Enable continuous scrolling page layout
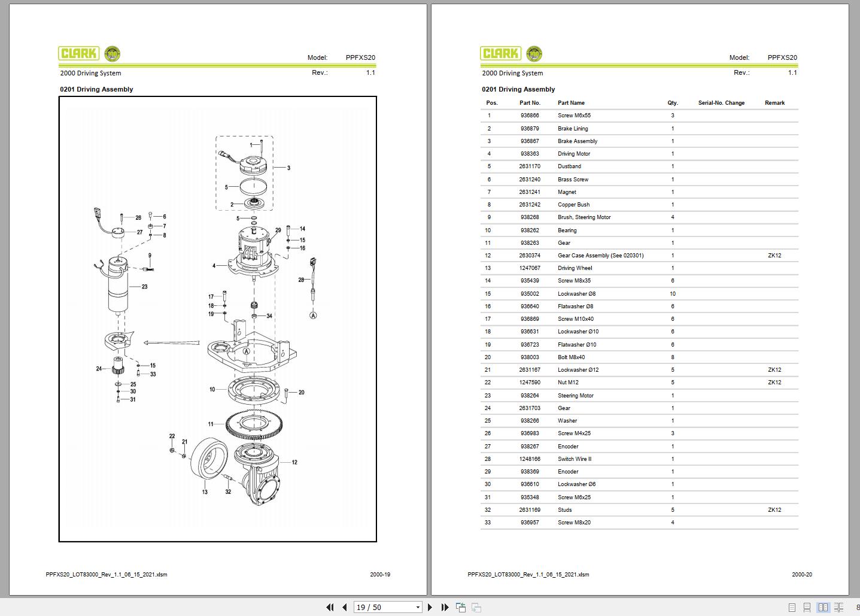The height and width of the screenshot is (616, 860). click(x=807, y=608)
